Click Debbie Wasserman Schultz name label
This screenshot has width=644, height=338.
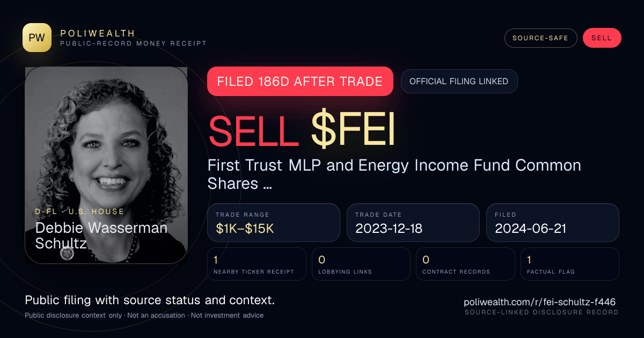point(101,236)
